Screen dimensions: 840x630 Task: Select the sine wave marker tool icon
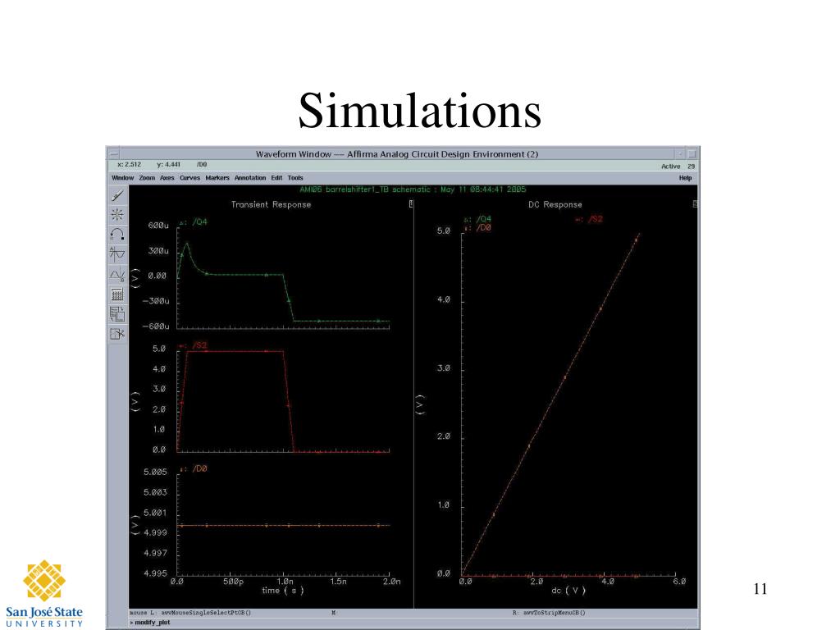117,274
